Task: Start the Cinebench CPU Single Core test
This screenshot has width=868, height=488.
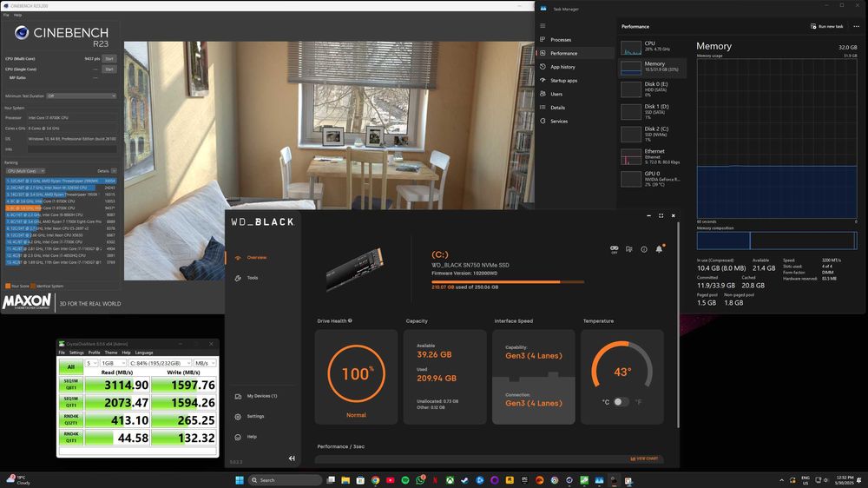Action: pos(109,69)
